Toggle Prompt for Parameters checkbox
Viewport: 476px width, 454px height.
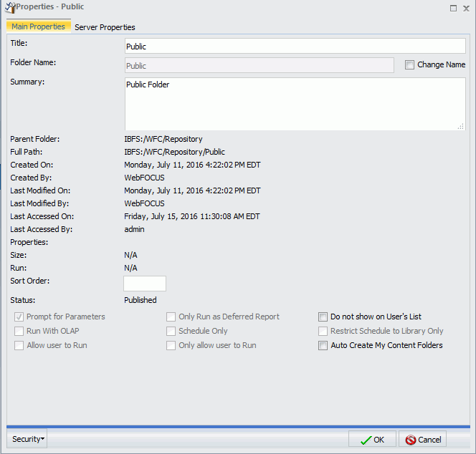click(x=19, y=317)
